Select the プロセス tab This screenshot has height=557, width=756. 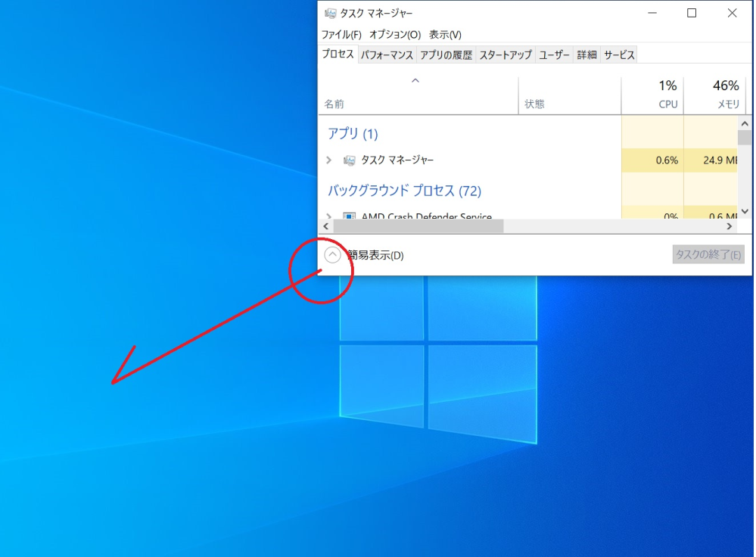(x=338, y=54)
